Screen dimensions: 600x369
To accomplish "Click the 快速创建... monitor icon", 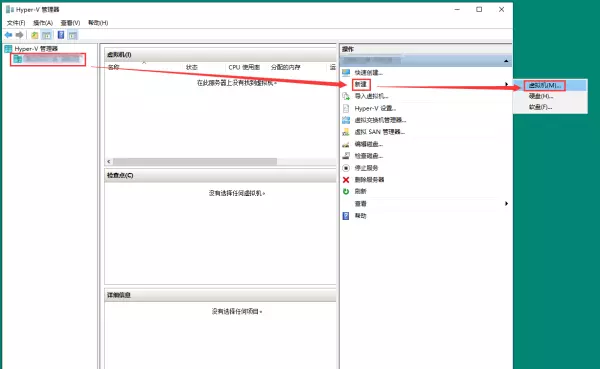I will click(x=346, y=72).
